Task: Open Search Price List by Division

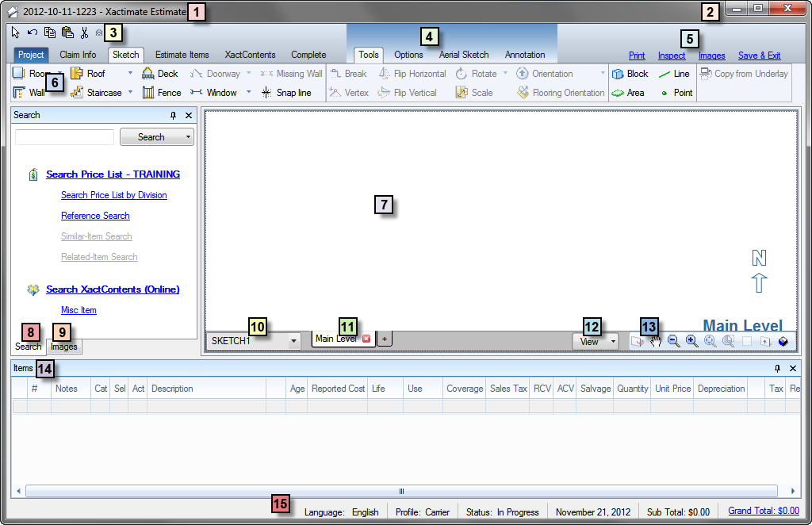Action: [114, 195]
